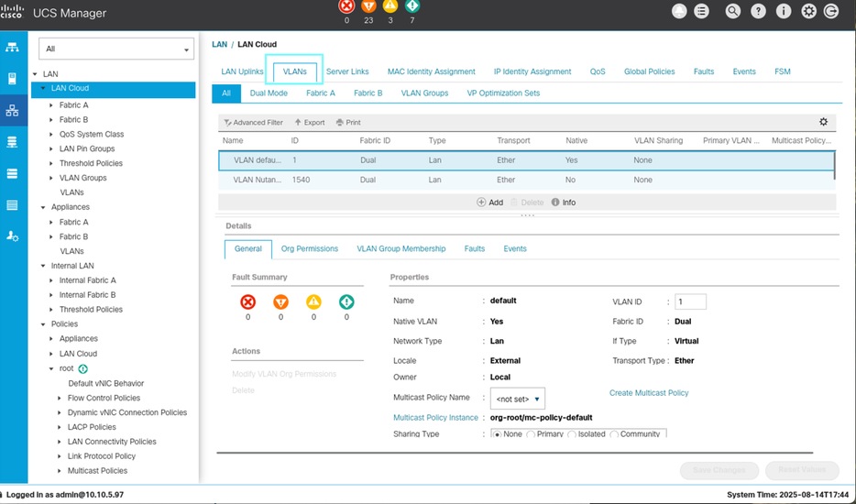Export the VLAN table
This screenshot has height=504, width=856.
click(310, 122)
